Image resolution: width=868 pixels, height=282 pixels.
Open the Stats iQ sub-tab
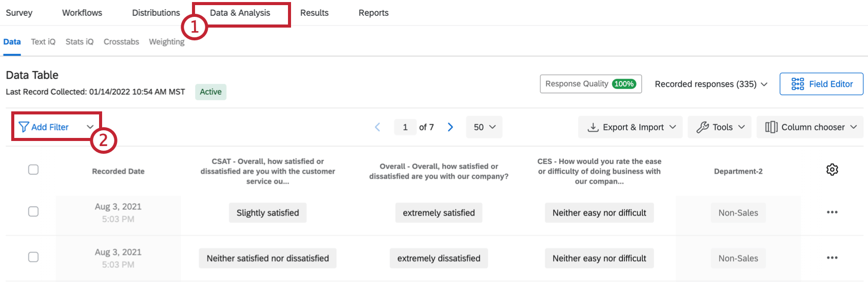click(x=79, y=42)
